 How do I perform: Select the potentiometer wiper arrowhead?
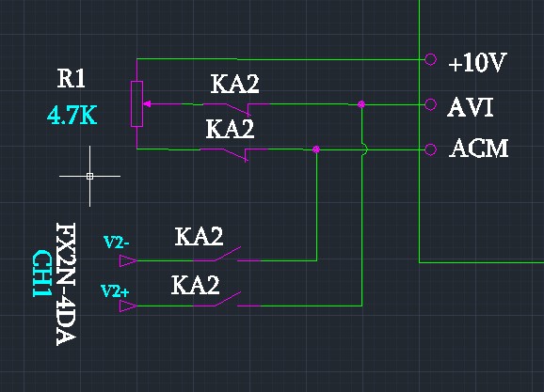click(x=147, y=103)
